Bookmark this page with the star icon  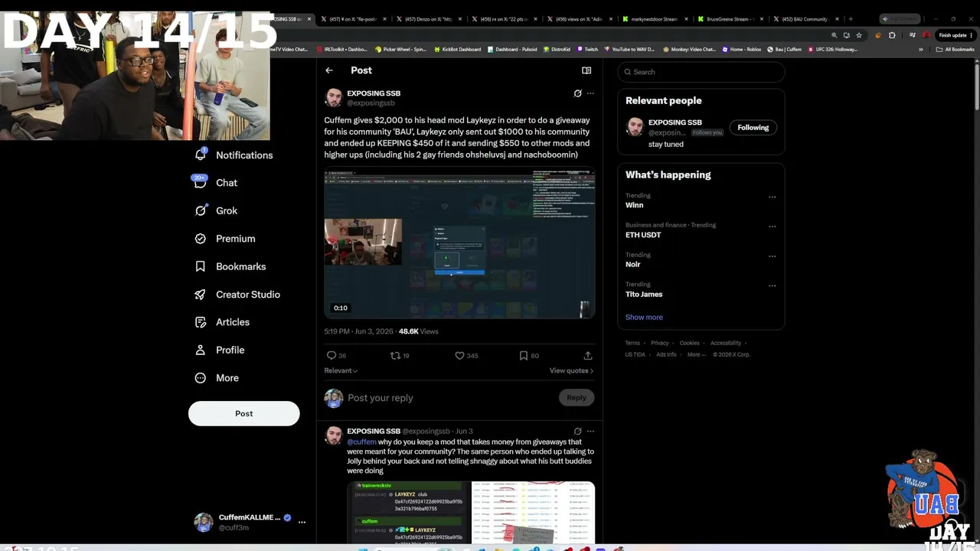click(x=858, y=35)
